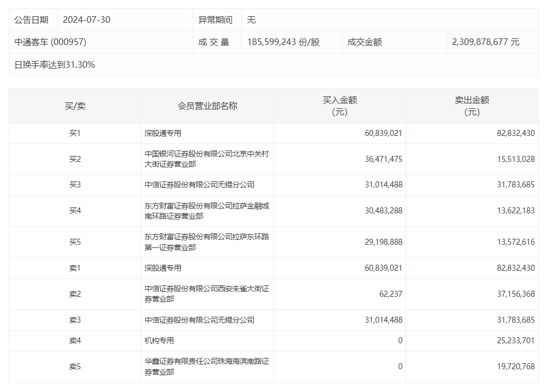
Task: Click the announcement date 2024-07-30
Action: coord(87,19)
